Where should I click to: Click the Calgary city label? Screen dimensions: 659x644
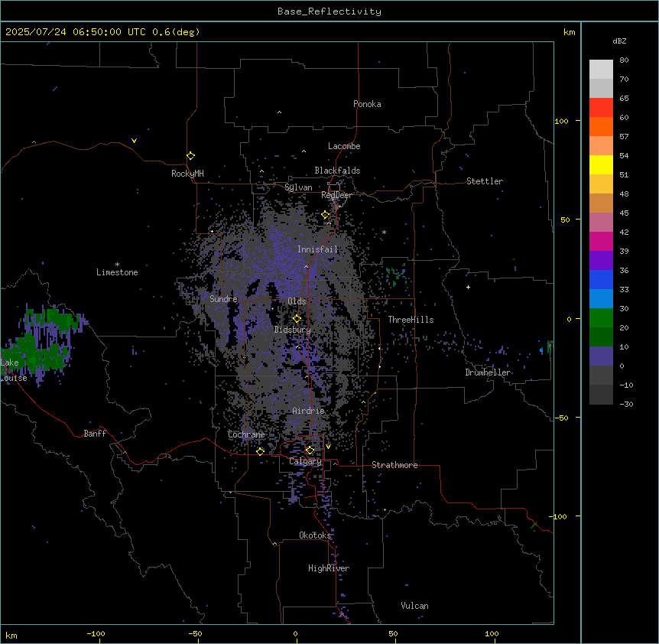(x=306, y=461)
